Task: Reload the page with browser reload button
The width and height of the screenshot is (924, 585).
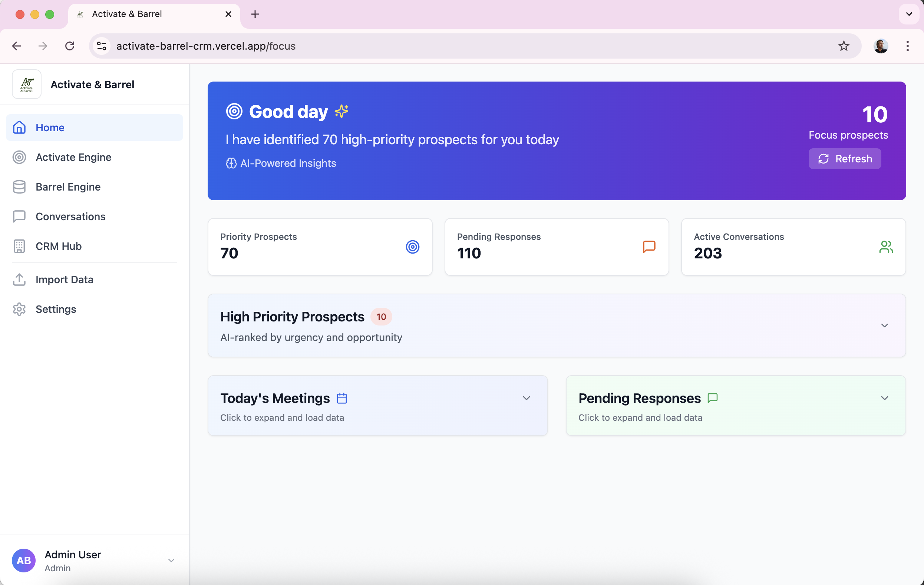Action: pos(70,46)
